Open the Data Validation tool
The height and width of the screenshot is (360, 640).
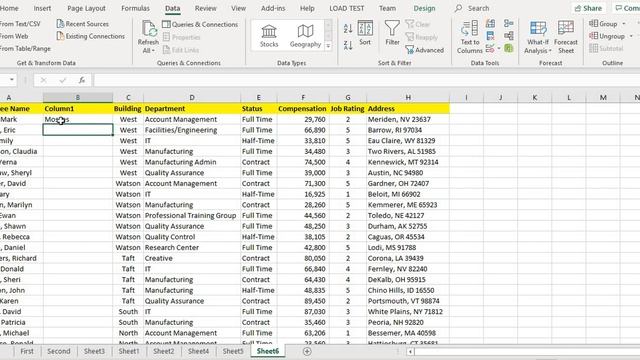(490, 49)
